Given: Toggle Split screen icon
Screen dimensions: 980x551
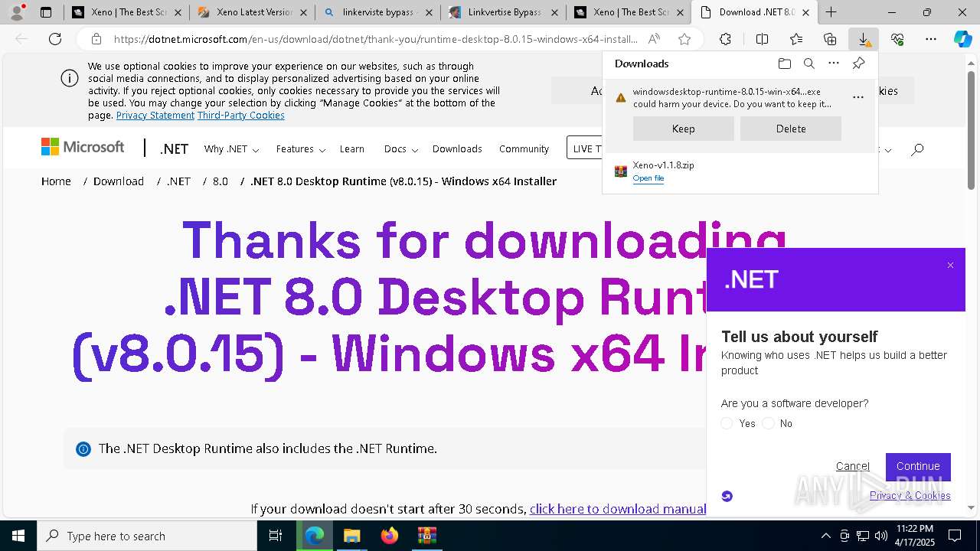Looking at the screenshot, I should tap(762, 40).
